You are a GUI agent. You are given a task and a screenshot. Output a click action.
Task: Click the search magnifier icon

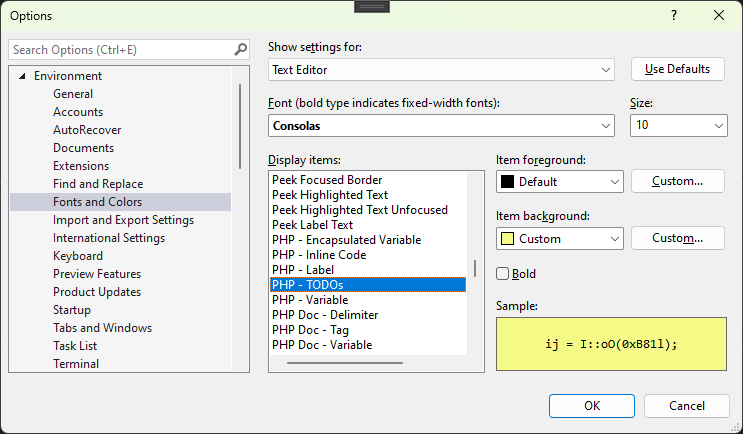click(240, 49)
